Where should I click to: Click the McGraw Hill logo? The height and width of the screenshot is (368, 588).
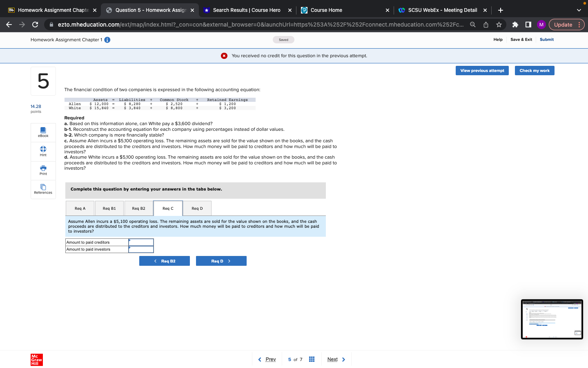[x=37, y=360]
